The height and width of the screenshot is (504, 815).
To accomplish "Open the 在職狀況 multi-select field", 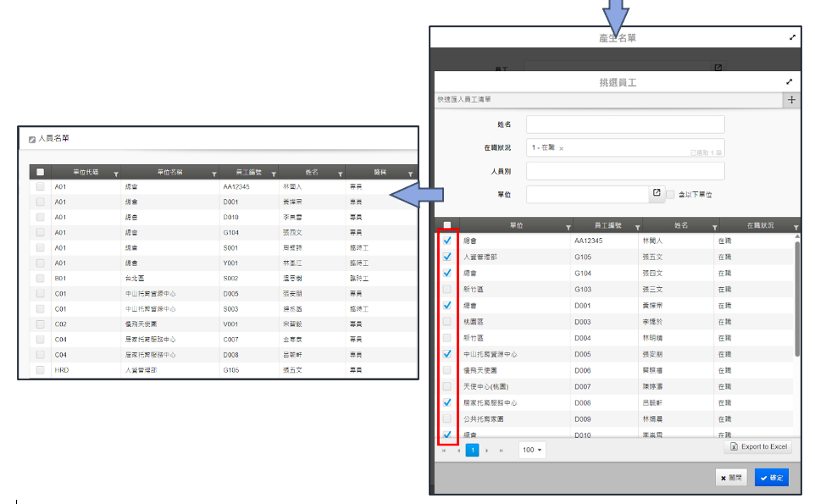I will pyautogui.click(x=624, y=148).
